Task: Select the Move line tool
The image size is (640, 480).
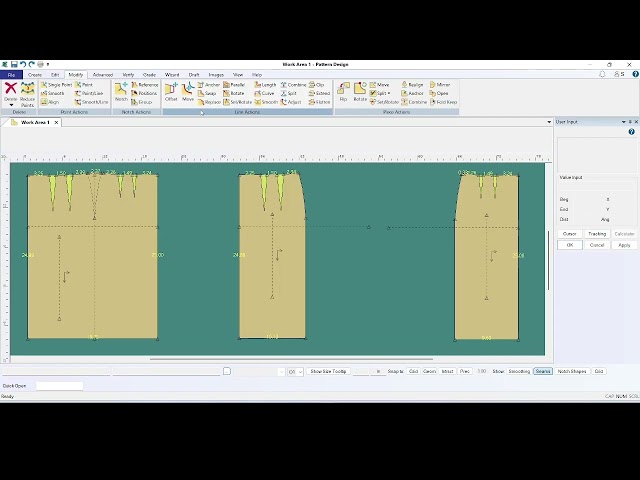Action: pos(188,92)
